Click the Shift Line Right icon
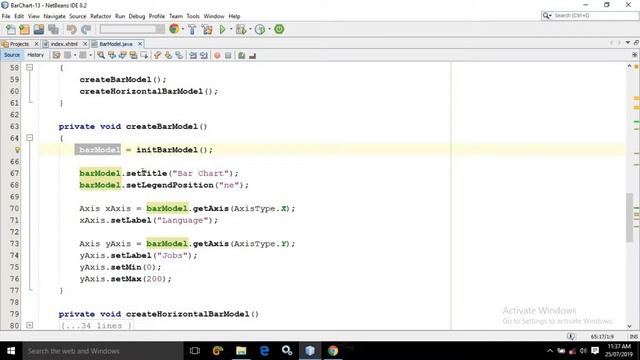The image size is (640, 360). tap(204, 55)
